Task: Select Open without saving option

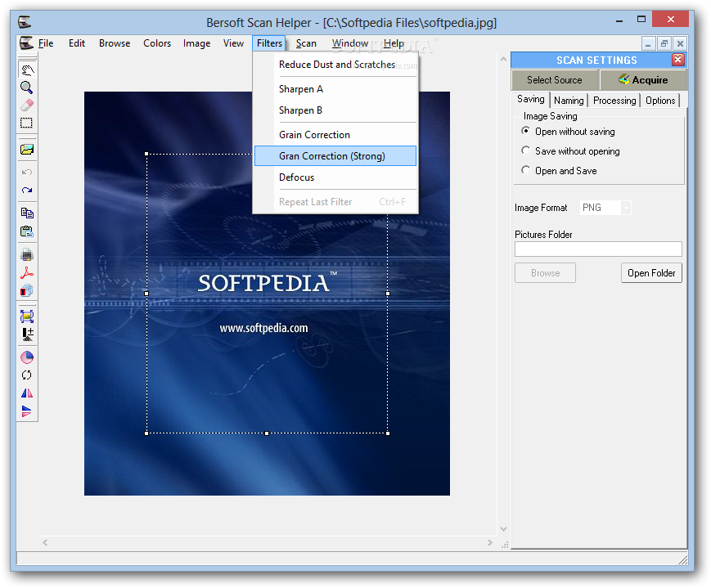Action: pos(569,132)
